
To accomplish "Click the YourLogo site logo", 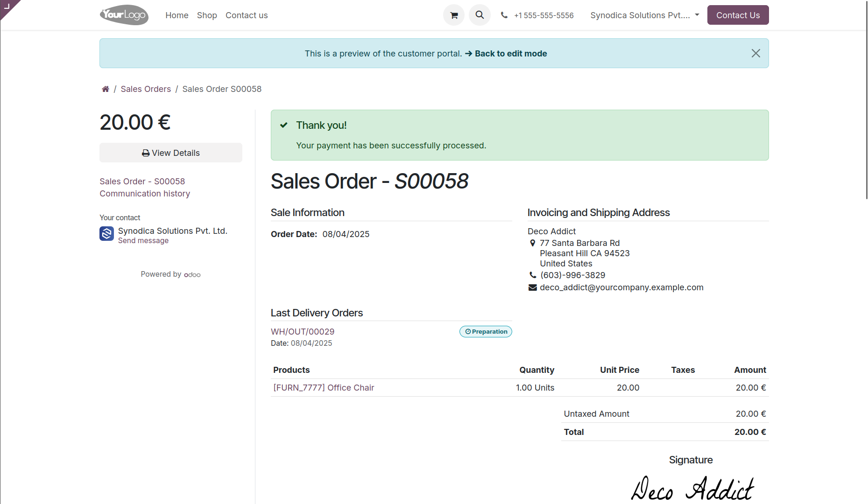I will coord(124,15).
